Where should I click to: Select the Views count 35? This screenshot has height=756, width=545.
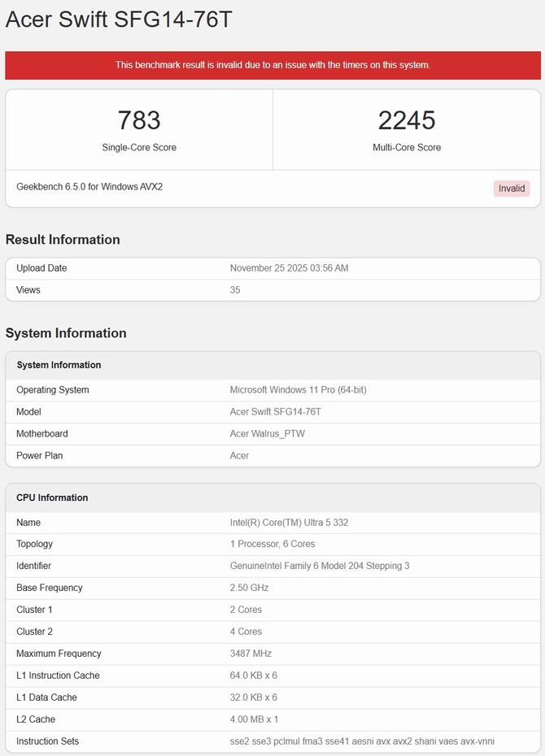235,289
